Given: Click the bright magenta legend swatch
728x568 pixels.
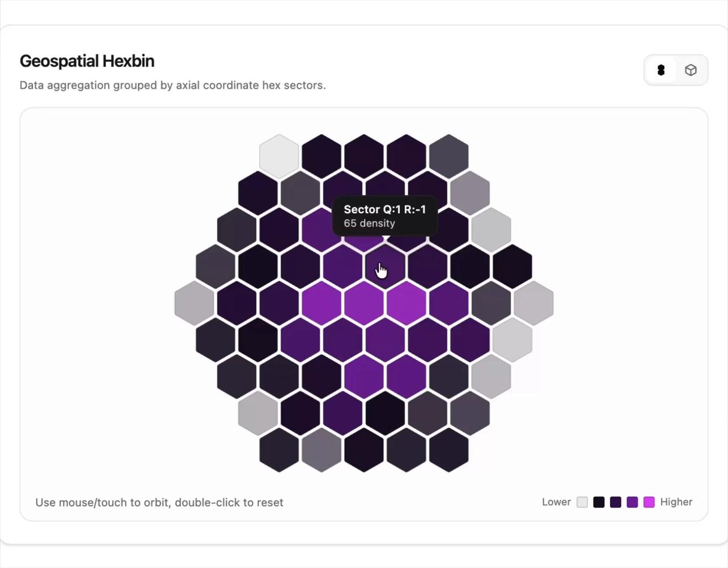Looking at the screenshot, I should click(649, 502).
